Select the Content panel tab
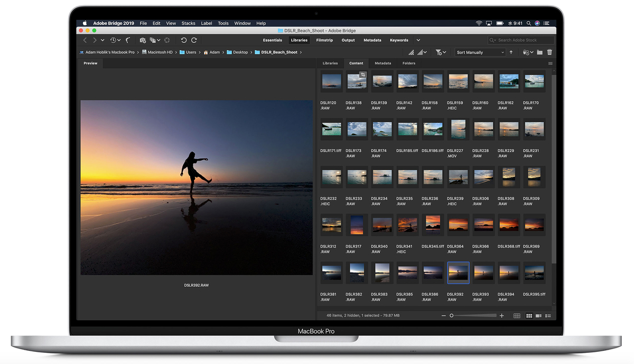The width and height of the screenshot is (634, 364). (x=356, y=63)
